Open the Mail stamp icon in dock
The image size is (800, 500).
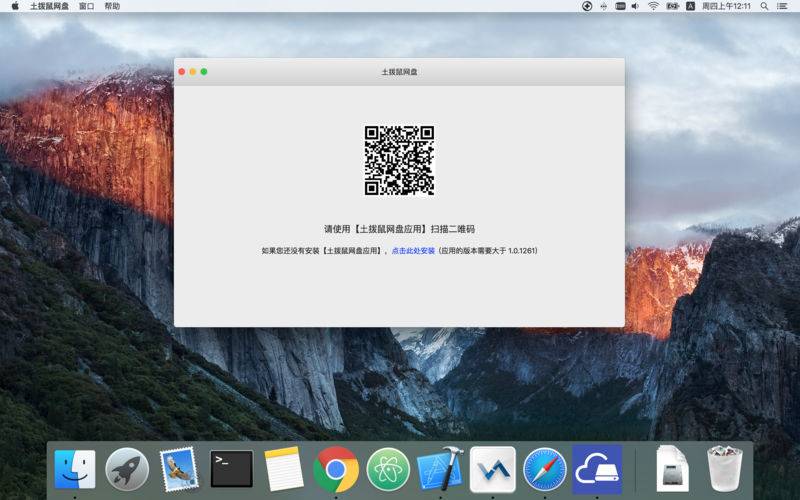click(x=179, y=469)
